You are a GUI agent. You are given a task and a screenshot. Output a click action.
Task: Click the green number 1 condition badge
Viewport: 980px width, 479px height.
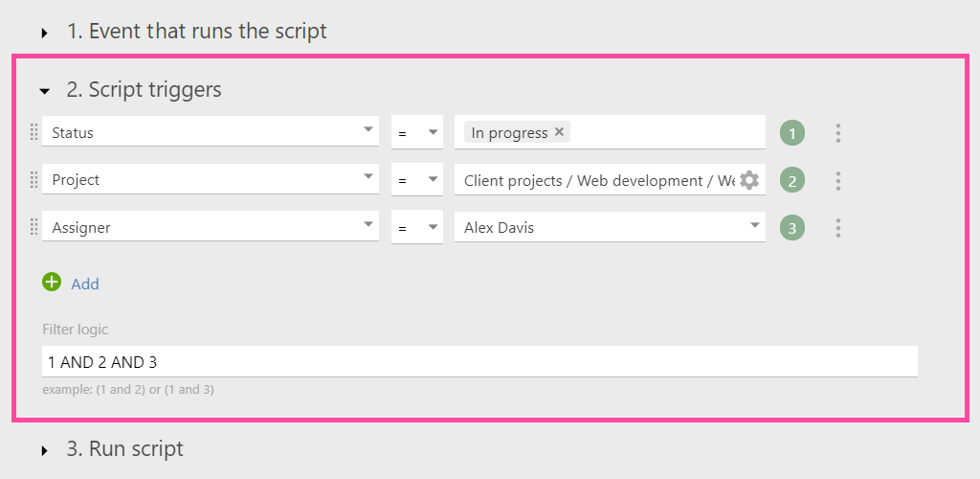point(791,133)
